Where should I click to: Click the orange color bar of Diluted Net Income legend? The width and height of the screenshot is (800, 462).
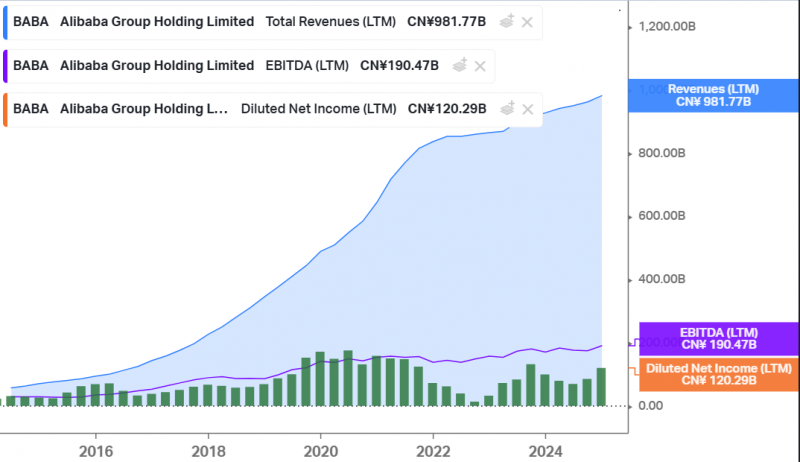pos(5,109)
